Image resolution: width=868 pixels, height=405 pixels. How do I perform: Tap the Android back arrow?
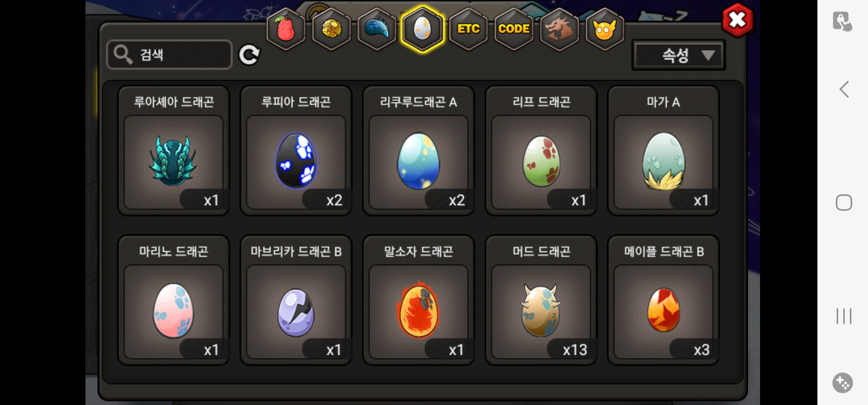(x=844, y=90)
